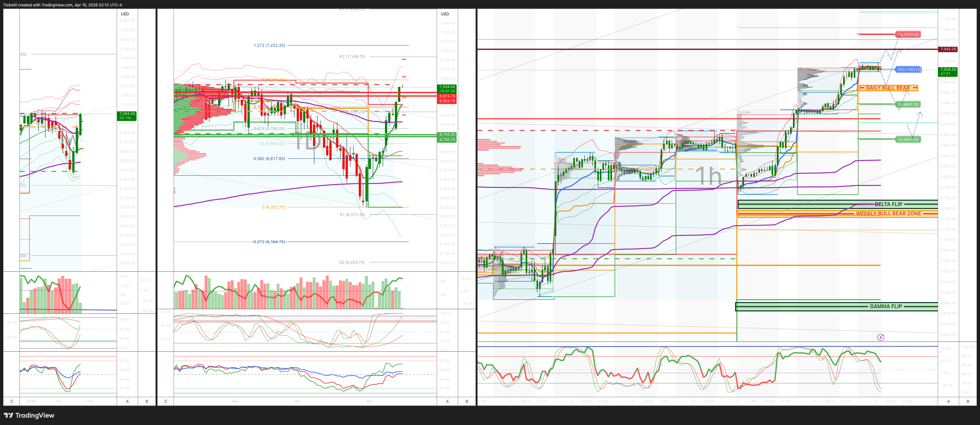Click the DELTA FLIP zone label
This screenshot has height=425, width=980.
coord(888,204)
